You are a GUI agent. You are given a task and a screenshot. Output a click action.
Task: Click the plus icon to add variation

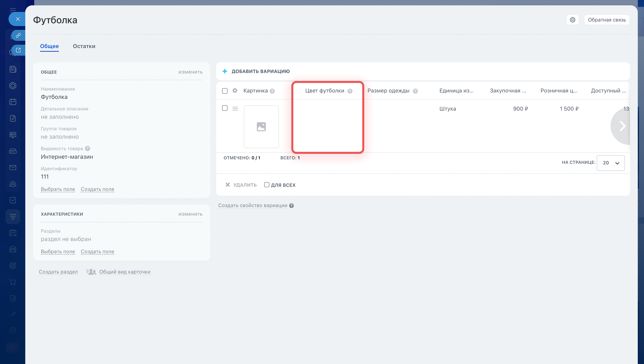[225, 71]
